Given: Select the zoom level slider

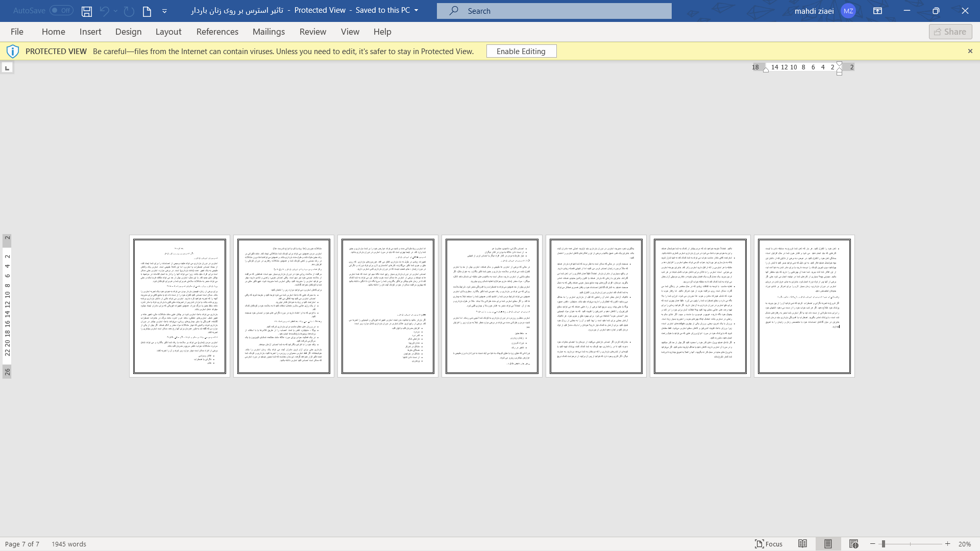Looking at the screenshot, I should click(884, 543).
